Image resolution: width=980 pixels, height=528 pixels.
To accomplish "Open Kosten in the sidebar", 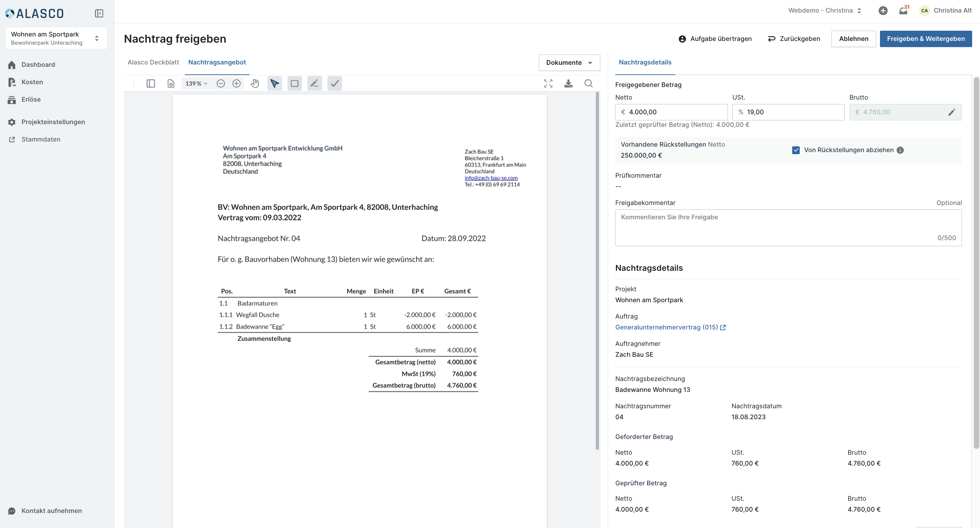I will pos(32,82).
